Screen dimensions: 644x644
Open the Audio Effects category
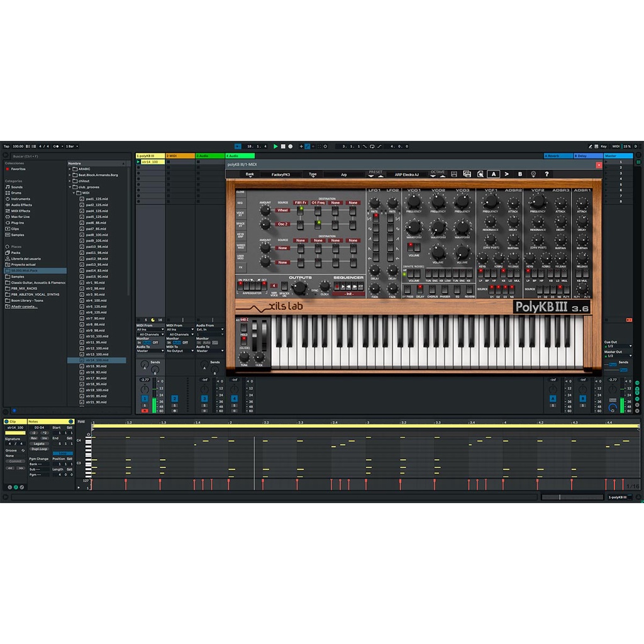coord(21,204)
